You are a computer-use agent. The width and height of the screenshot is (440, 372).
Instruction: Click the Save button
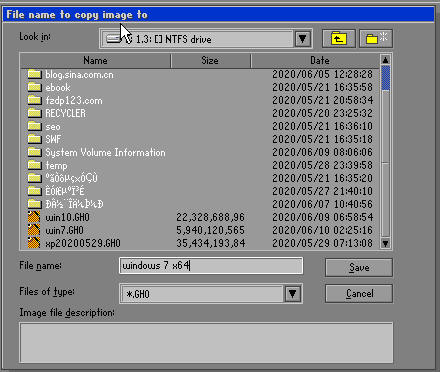[359, 267]
